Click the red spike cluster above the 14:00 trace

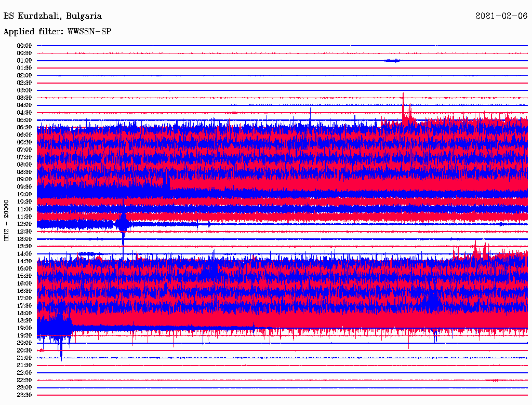(481, 251)
